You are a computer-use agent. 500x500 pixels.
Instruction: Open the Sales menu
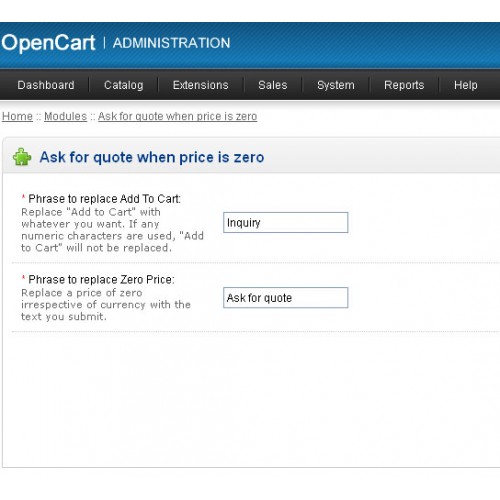pyautogui.click(x=273, y=85)
